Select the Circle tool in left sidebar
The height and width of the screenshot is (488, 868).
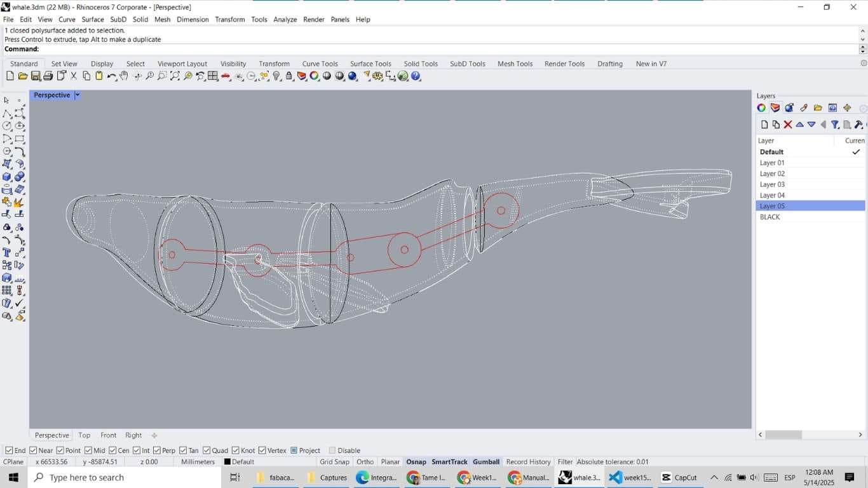pyautogui.click(x=7, y=126)
